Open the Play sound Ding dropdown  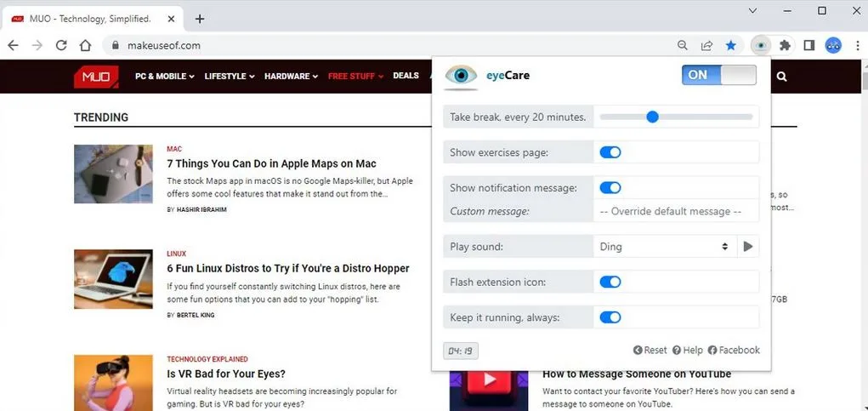[665, 247]
